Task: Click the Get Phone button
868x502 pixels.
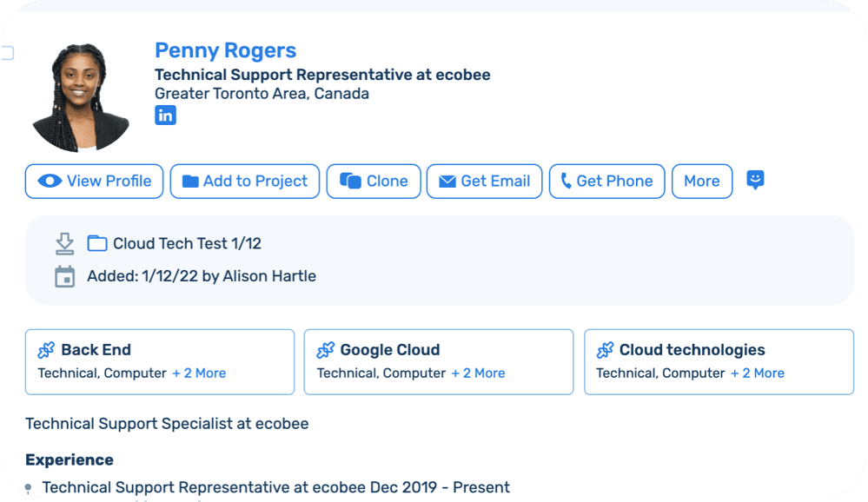Action: tap(606, 182)
